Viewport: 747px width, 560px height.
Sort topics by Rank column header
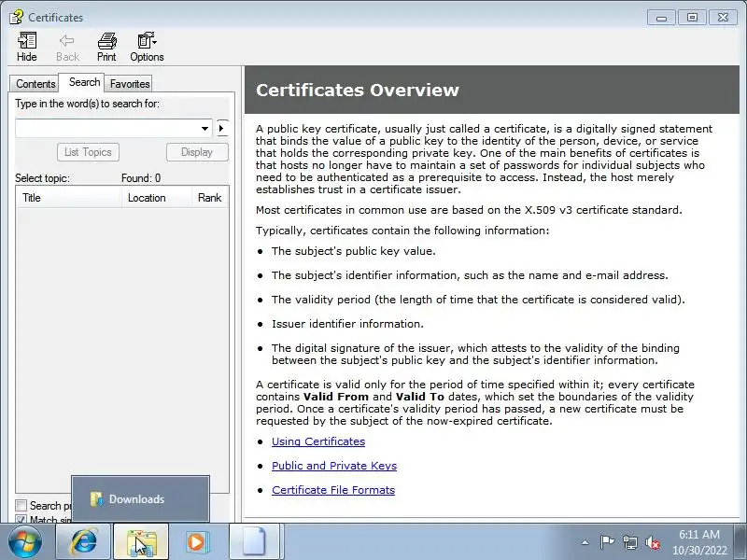(x=210, y=198)
